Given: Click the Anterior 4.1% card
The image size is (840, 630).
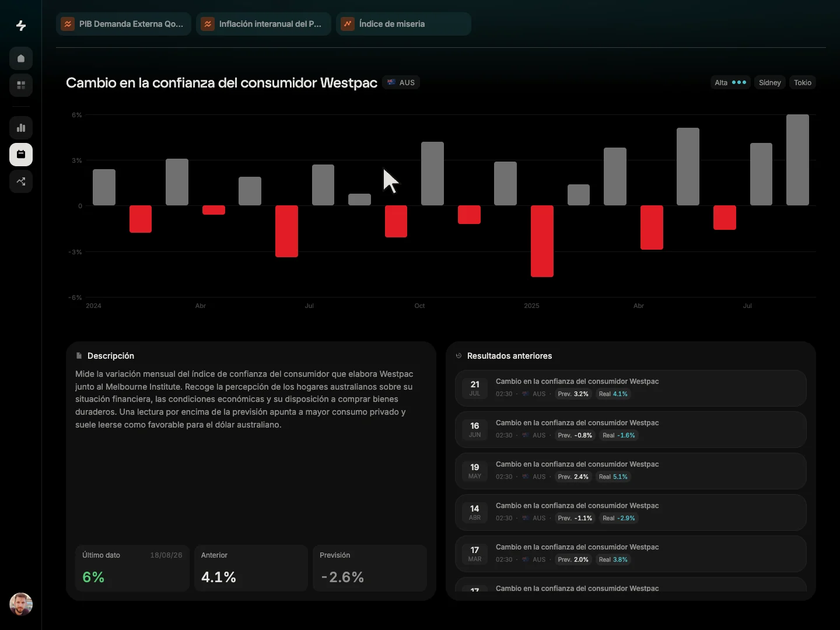Looking at the screenshot, I should tap(251, 568).
